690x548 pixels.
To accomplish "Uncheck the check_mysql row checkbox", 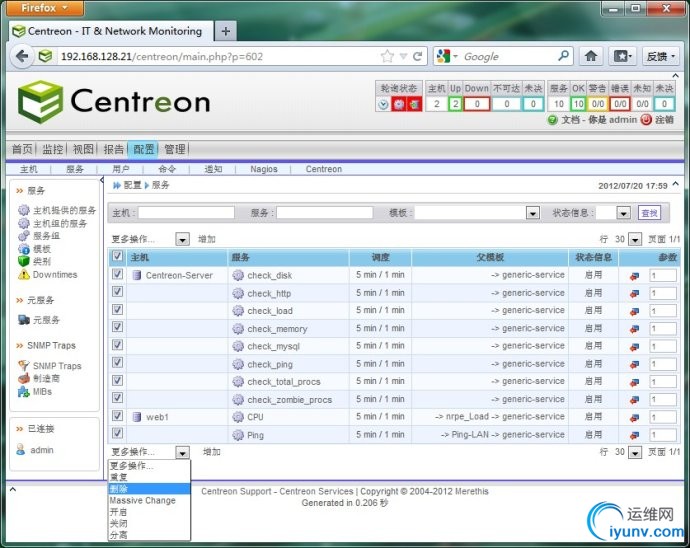I will point(117,345).
